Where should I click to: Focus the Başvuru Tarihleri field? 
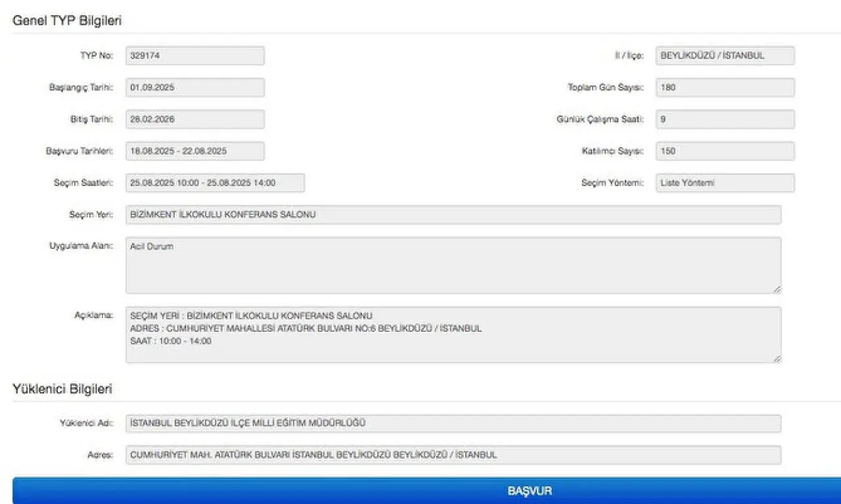[x=194, y=151]
